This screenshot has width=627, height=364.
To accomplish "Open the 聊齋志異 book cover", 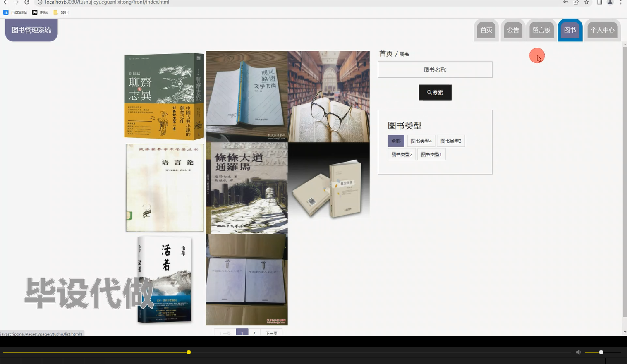I will (x=165, y=96).
